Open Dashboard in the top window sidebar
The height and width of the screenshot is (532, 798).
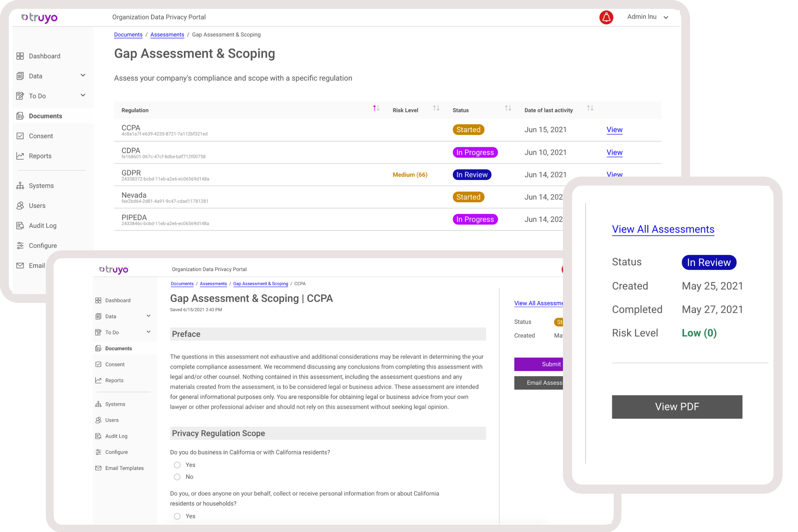(45, 56)
